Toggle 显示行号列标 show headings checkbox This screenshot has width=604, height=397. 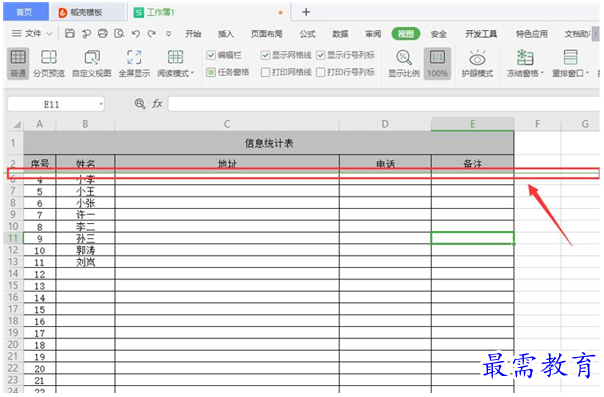coord(320,55)
